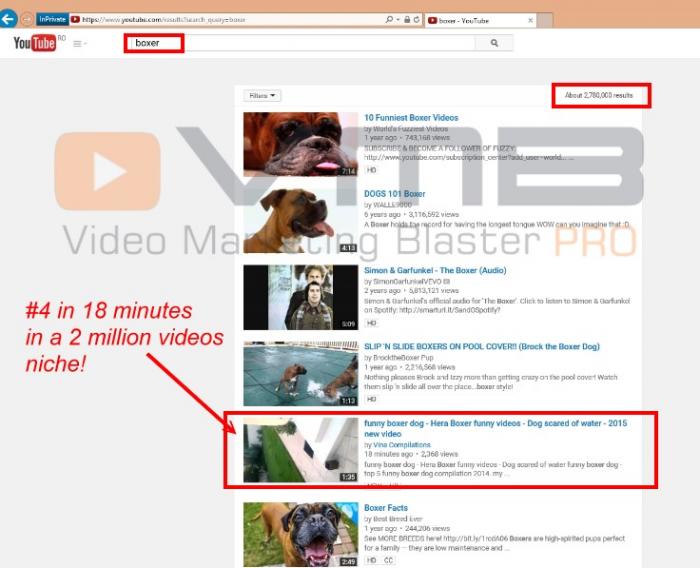Open 'DOGS 101 Boxer' title link
The image size is (700, 568).
[x=394, y=194]
